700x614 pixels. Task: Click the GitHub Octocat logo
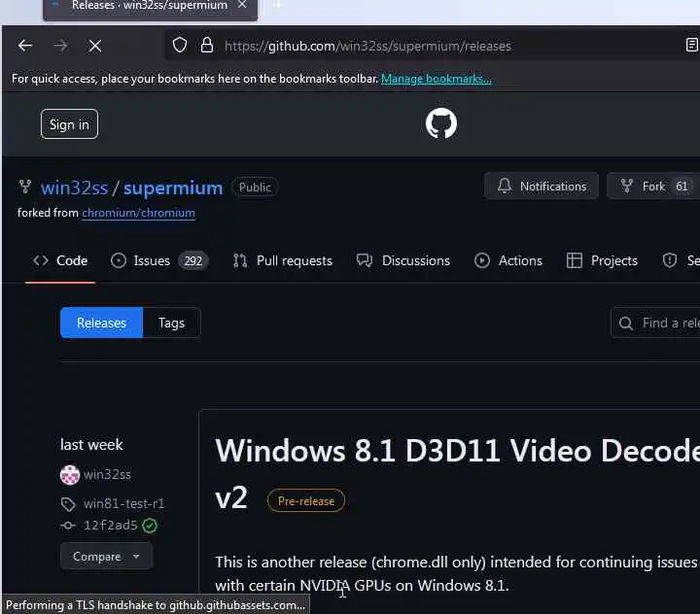click(x=441, y=123)
